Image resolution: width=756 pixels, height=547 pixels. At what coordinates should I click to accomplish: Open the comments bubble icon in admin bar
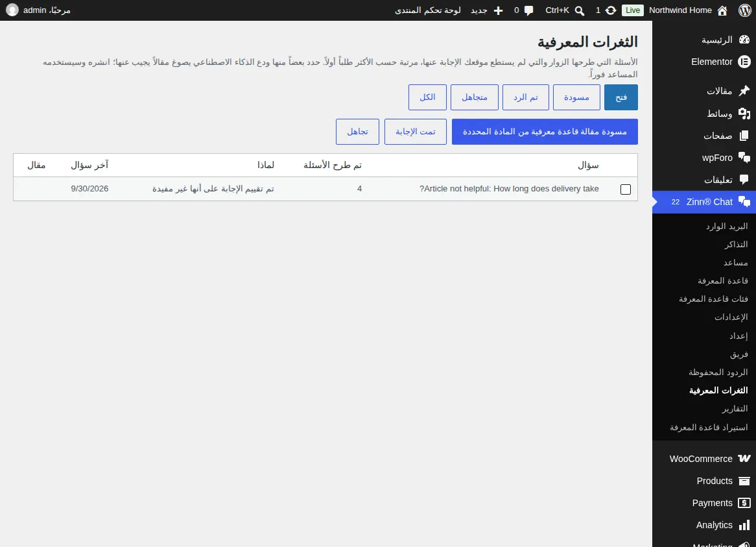529,10
